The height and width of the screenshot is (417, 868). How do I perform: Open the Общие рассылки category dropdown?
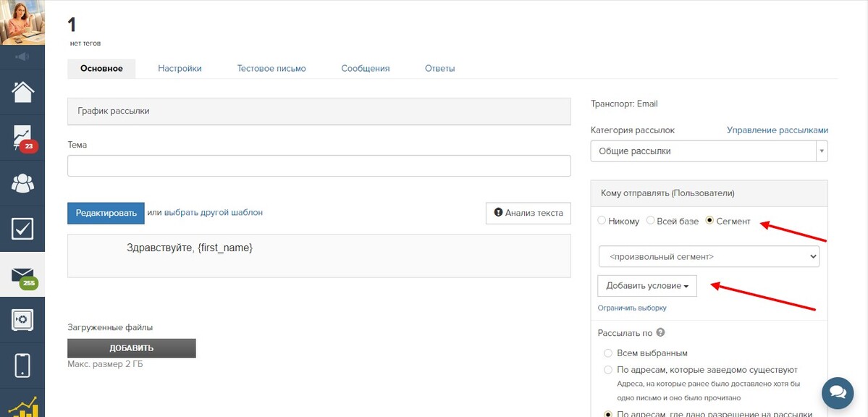[709, 151]
